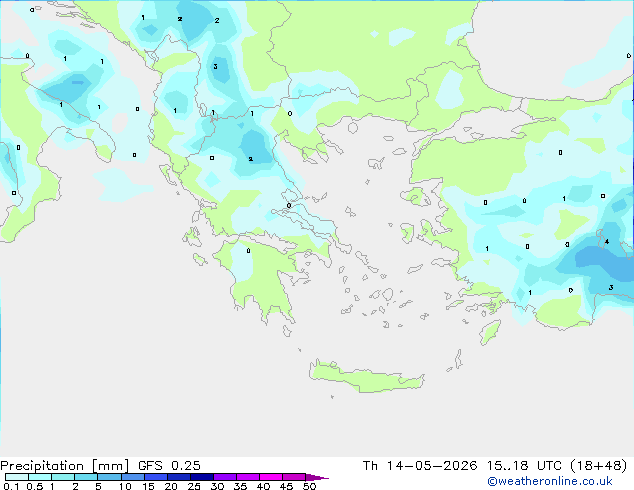Click the '4' precipitation value over Turkey
Image resolution: width=634 pixels, height=490 pixels.
coord(607,242)
